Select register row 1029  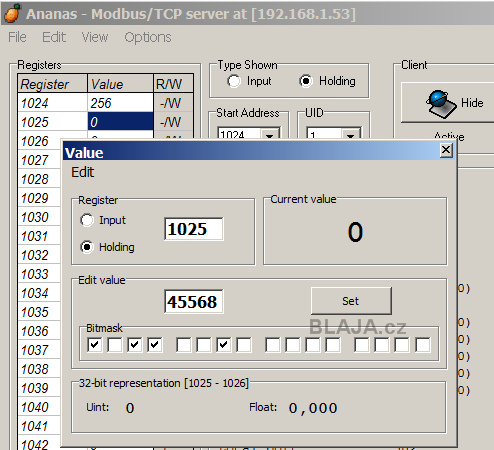[x=40, y=198]
